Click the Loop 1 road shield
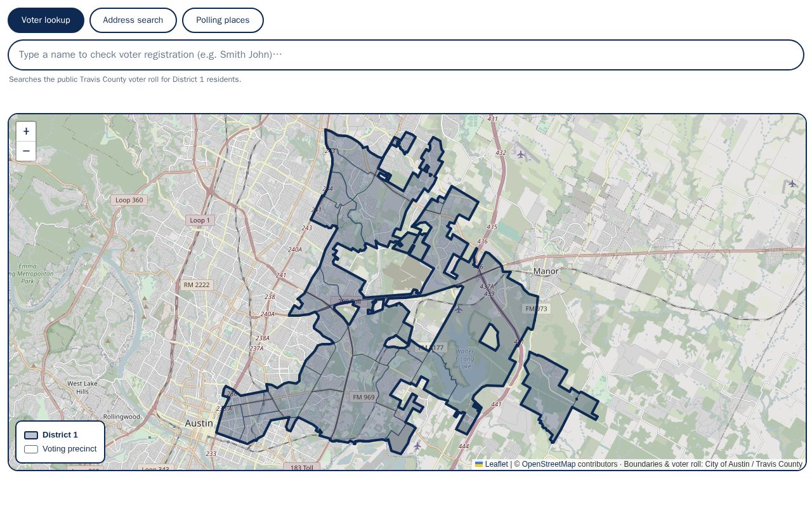The image size is (812, 508). [200, 220]
